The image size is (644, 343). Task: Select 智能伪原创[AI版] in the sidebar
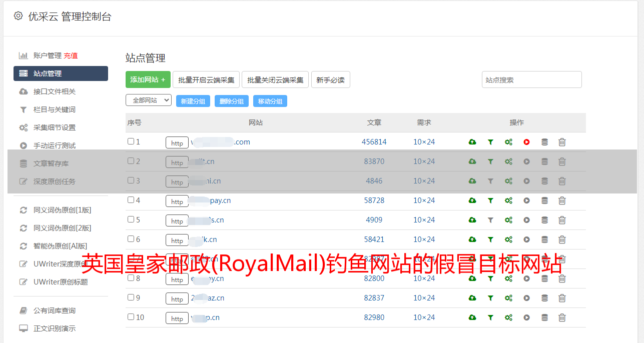[61, 246]
